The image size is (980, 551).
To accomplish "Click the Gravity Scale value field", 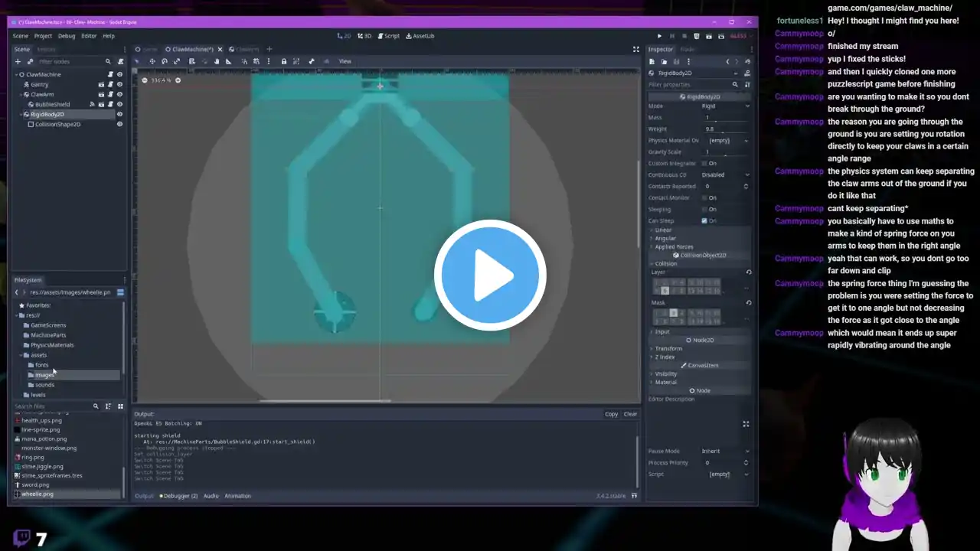I will 725,152.
